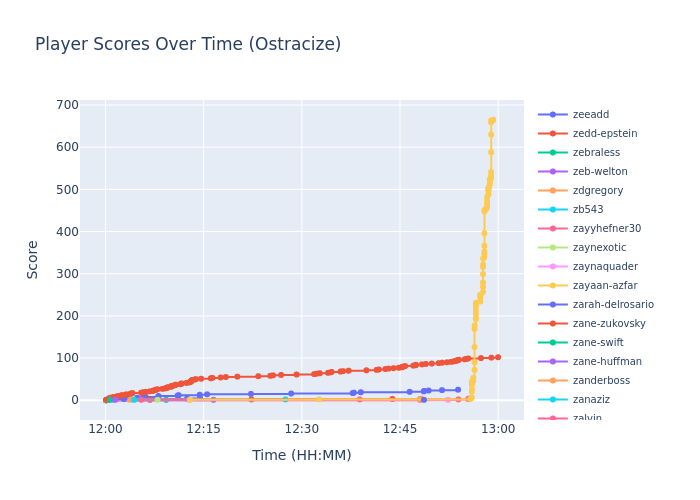Click the zb543 cyan legend marker
This screenshot has height=500, width=700.
553,210
